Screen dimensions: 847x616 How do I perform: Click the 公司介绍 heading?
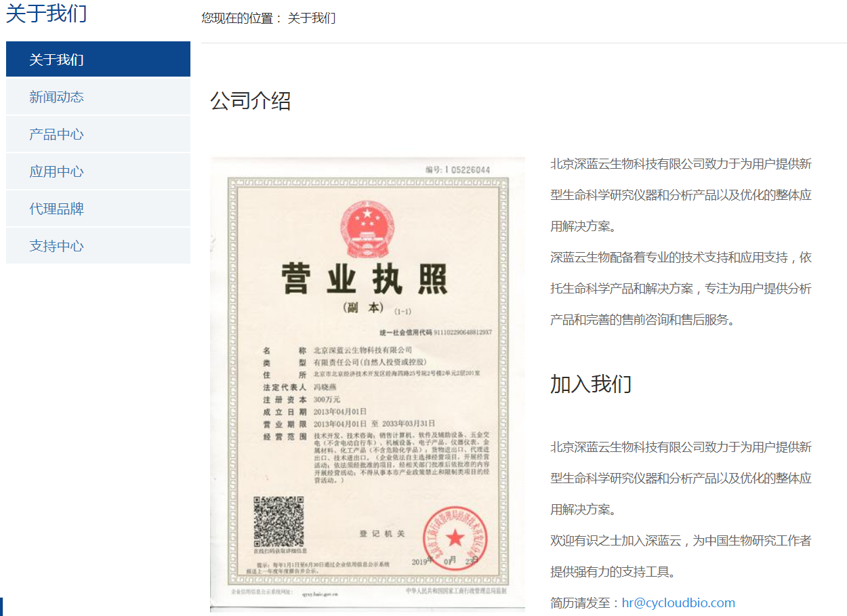(251, 101)
